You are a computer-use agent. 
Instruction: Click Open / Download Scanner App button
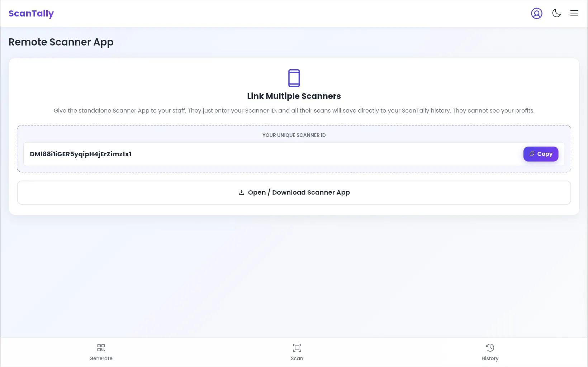[294, 192]
